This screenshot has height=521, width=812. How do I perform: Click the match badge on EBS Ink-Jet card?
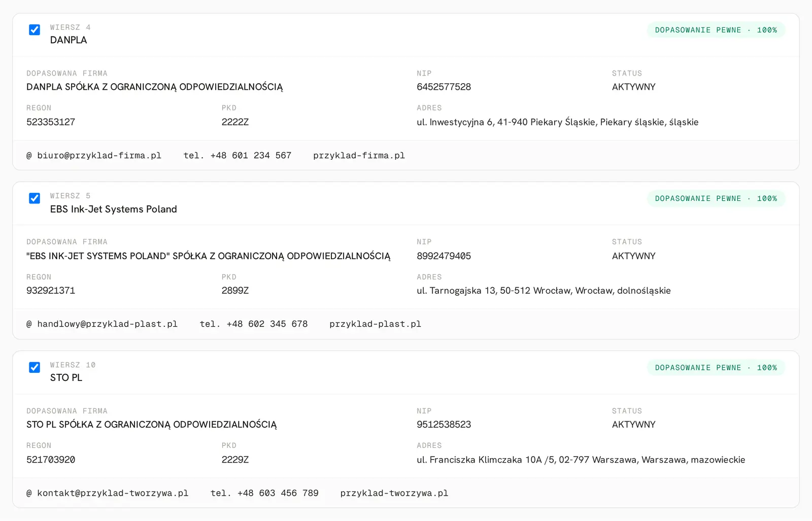716,198
